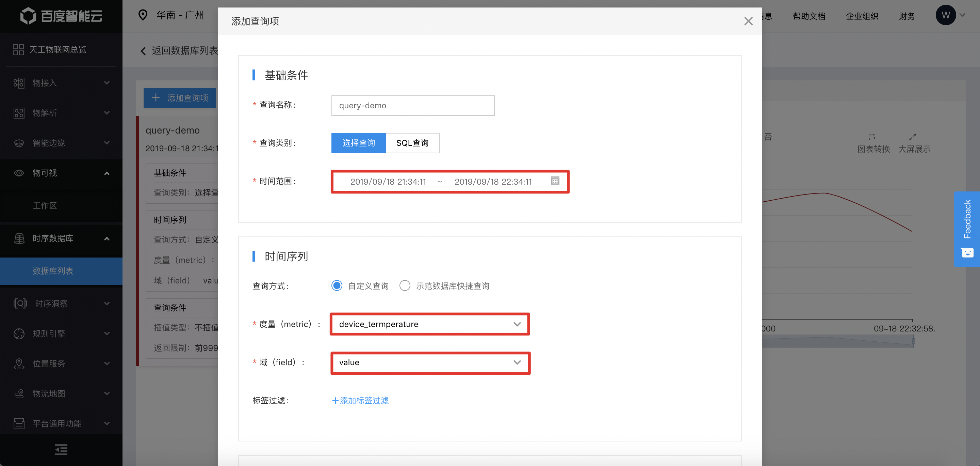
Task: Click the 查询名称 input field
Action: (x=413, y=106)
